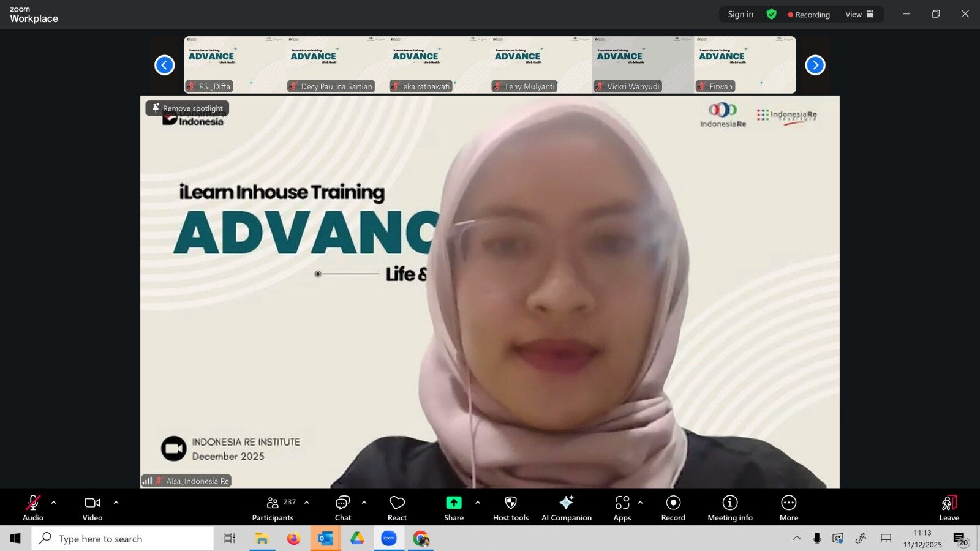The height and width of the screenshot is (551, 980).
Task: Click the Record button
Action: pos(673,507)
